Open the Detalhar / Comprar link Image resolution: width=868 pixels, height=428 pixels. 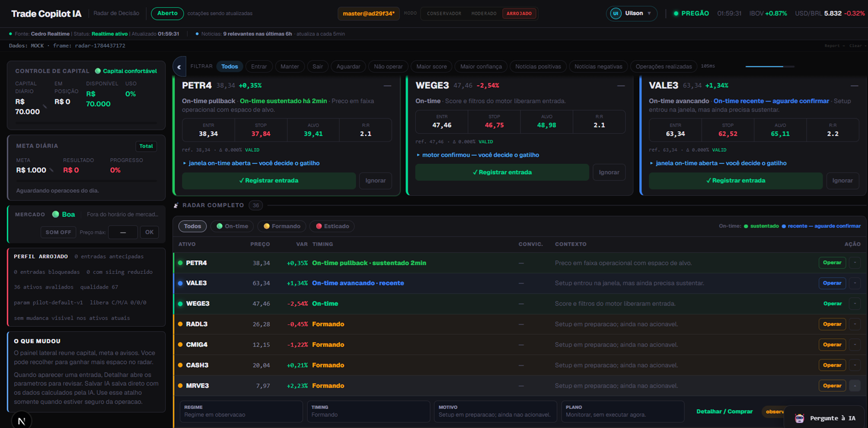pyautogui.click(x=724, y=411)
